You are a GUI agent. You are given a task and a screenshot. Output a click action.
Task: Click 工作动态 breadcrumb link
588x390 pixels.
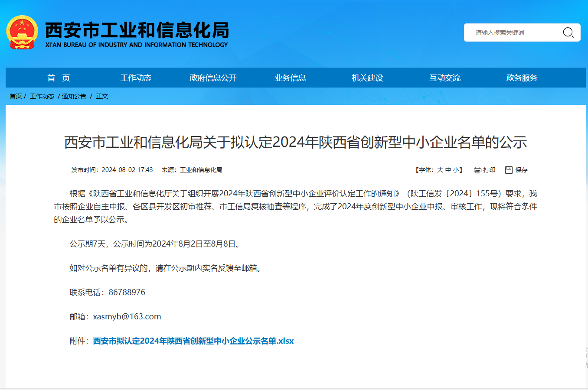tap(42, 96)
